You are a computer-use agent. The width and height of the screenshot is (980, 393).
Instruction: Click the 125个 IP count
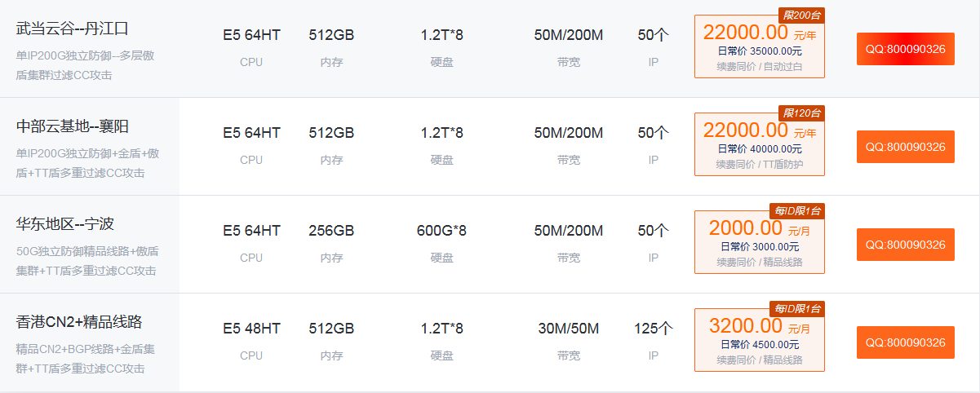pos(653,329)
